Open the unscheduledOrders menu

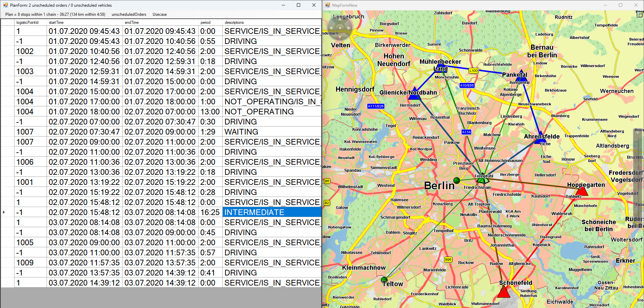point(129,14)
